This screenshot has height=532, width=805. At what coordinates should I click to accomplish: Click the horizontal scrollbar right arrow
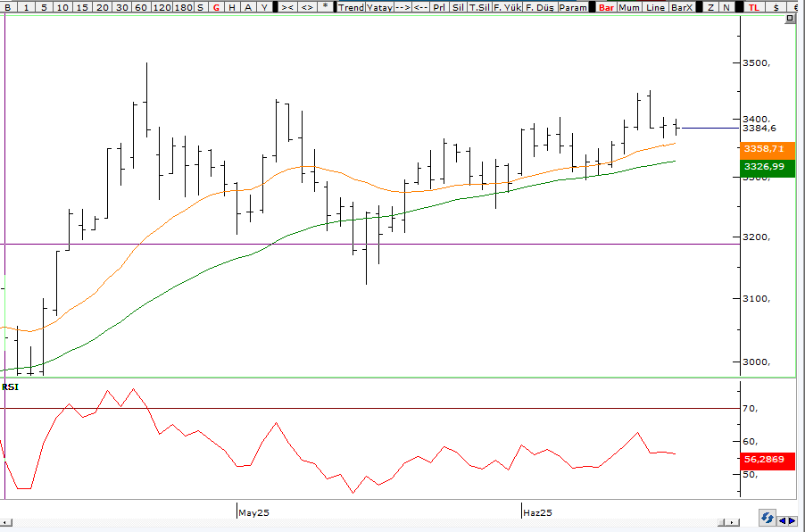click(x=732, y=522)
